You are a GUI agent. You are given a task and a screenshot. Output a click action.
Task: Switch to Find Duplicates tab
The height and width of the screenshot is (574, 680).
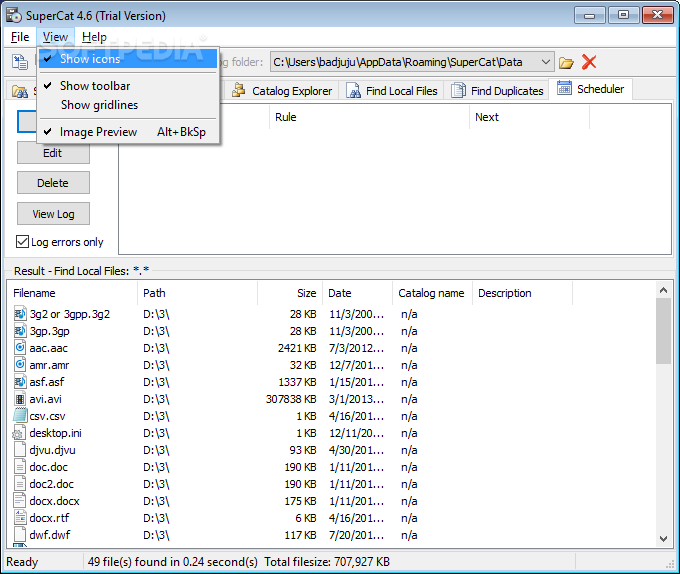(497, 91)
